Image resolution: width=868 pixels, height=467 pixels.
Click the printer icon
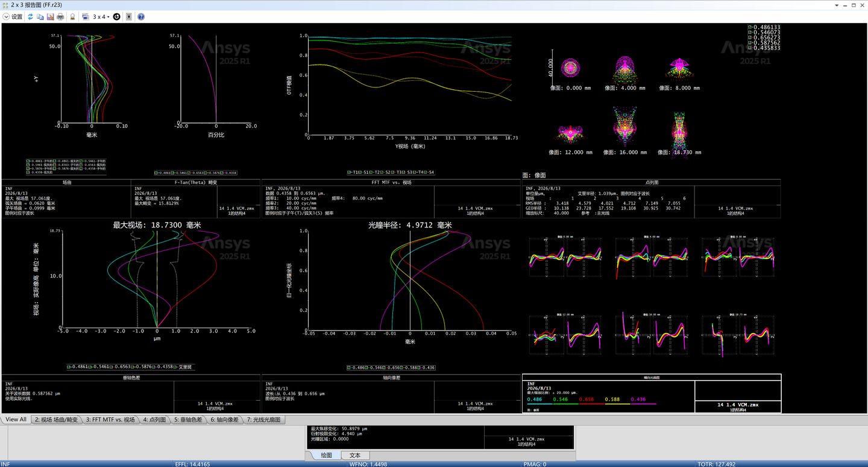(60, 17)
